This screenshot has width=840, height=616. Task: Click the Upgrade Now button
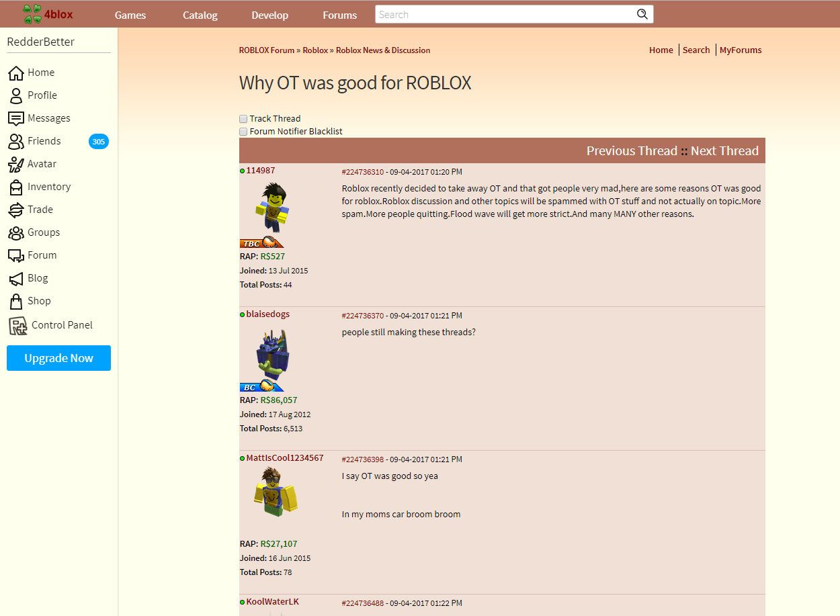point(58,358)
